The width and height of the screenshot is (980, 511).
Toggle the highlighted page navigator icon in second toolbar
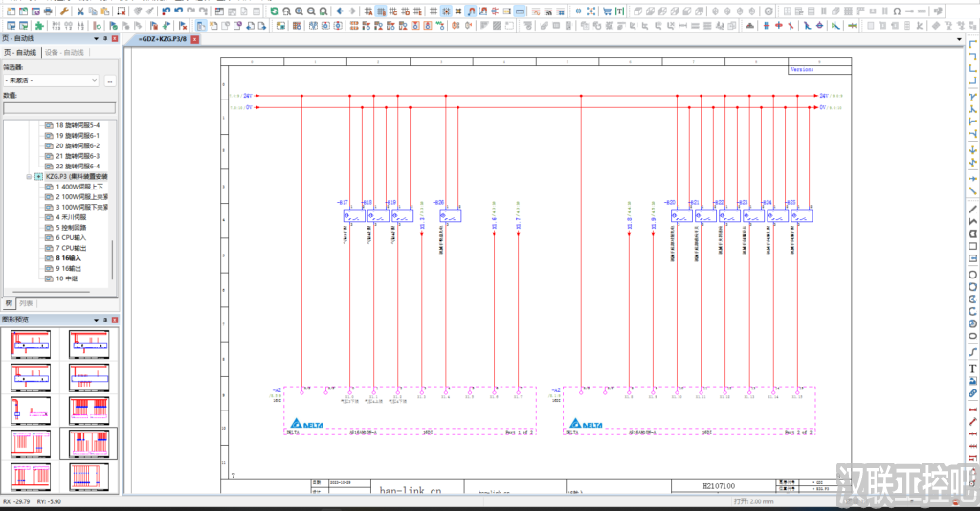coord(201,26)
